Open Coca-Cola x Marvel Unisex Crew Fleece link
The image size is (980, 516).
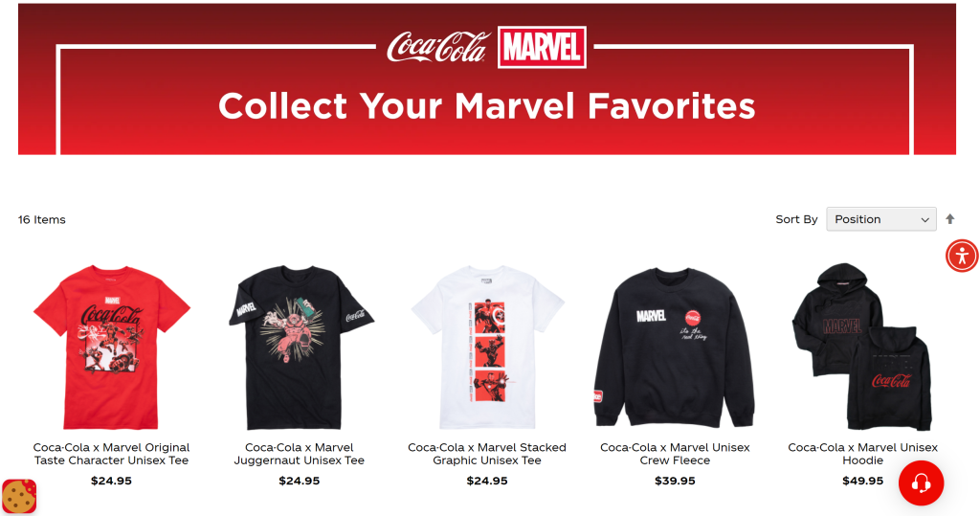(x=675, y=454)
